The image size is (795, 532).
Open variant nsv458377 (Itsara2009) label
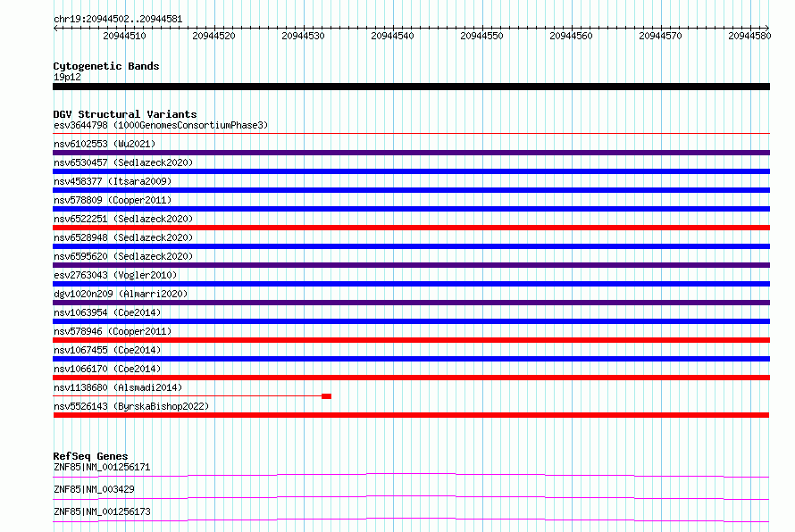(113, 181)
